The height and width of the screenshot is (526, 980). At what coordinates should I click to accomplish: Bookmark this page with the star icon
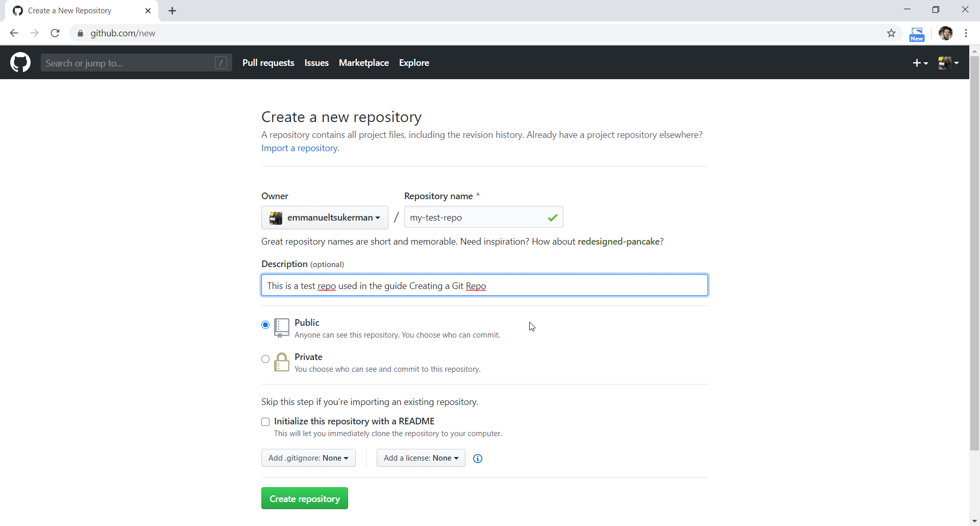tap(891, 33)
